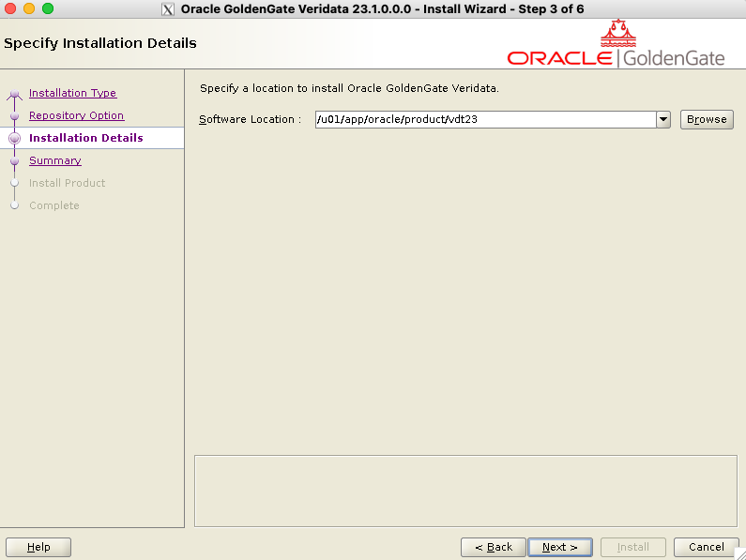
Task: Click the Repository Option step bullet icon
Action: pyautogui.click(x=14, y=116)
